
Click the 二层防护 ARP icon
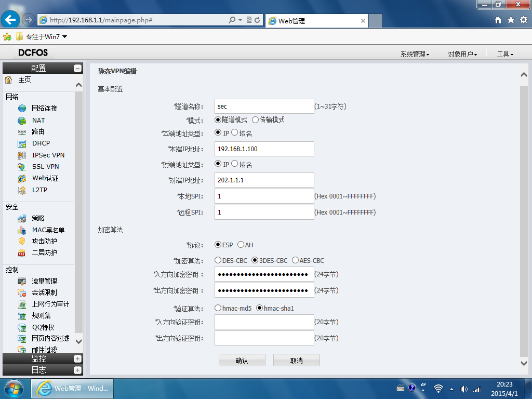click(x=22, y=253)
